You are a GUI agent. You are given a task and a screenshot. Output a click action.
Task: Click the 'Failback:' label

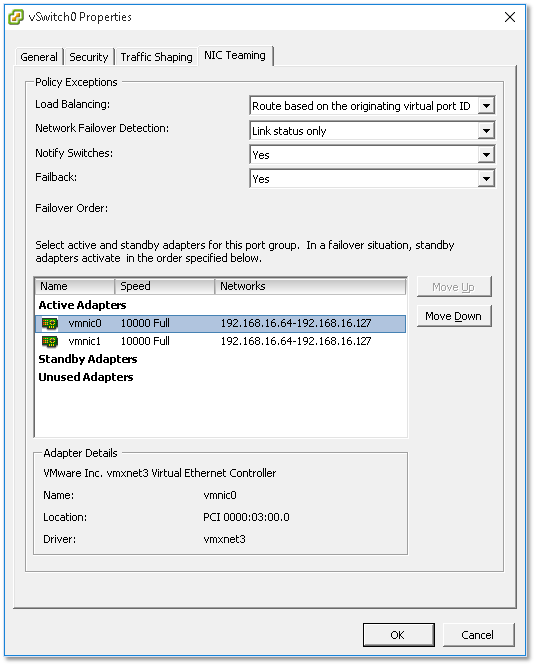[x=56, y=178]
